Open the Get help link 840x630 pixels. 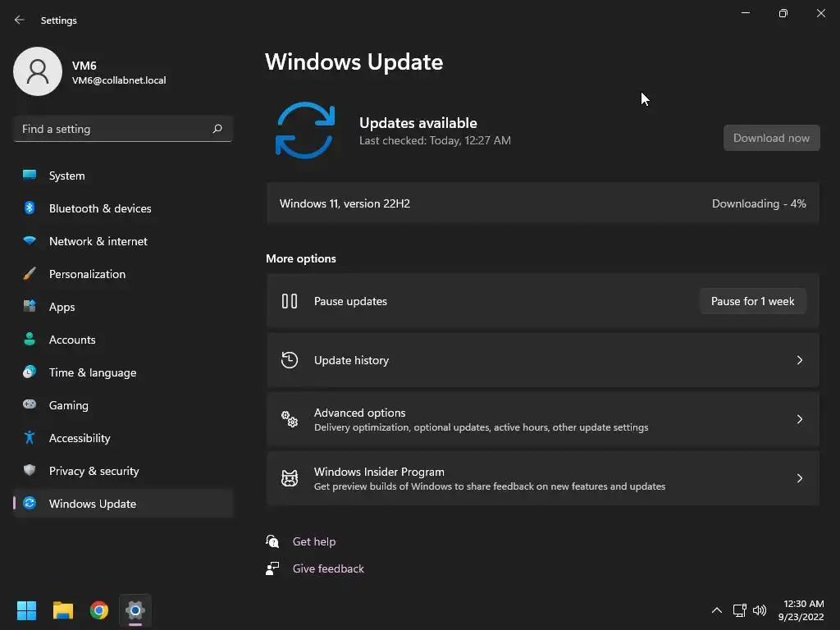(x=314, y=541)
